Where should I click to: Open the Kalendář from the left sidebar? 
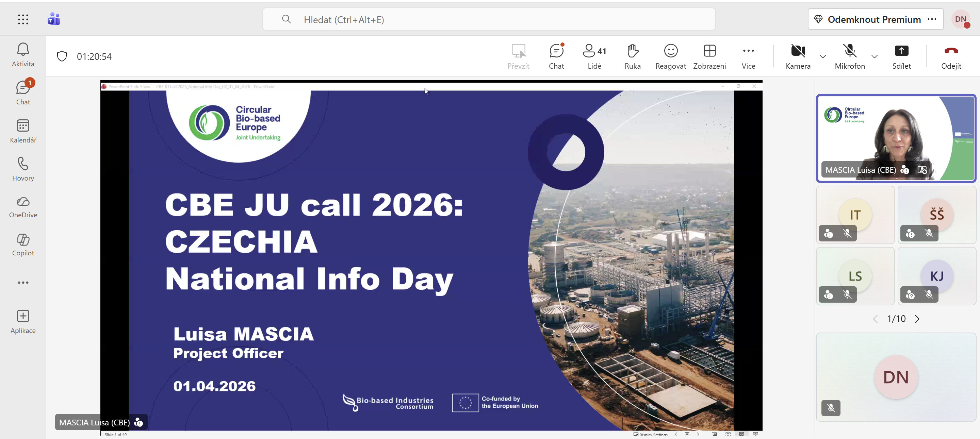pyautogui.click(x=23, y=130)
